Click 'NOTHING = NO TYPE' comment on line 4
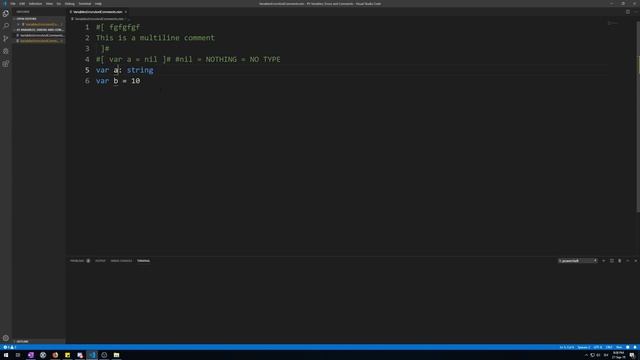 tap(243, 60)
